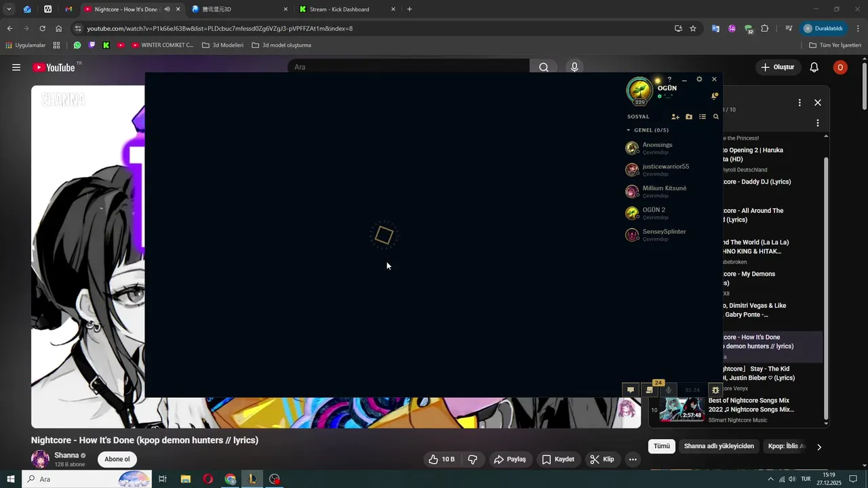The height and width of the screenshot is (488, 868).
Task: Select Shanna adlı yükleyiciden chip
Action: (x=719, y=446)
